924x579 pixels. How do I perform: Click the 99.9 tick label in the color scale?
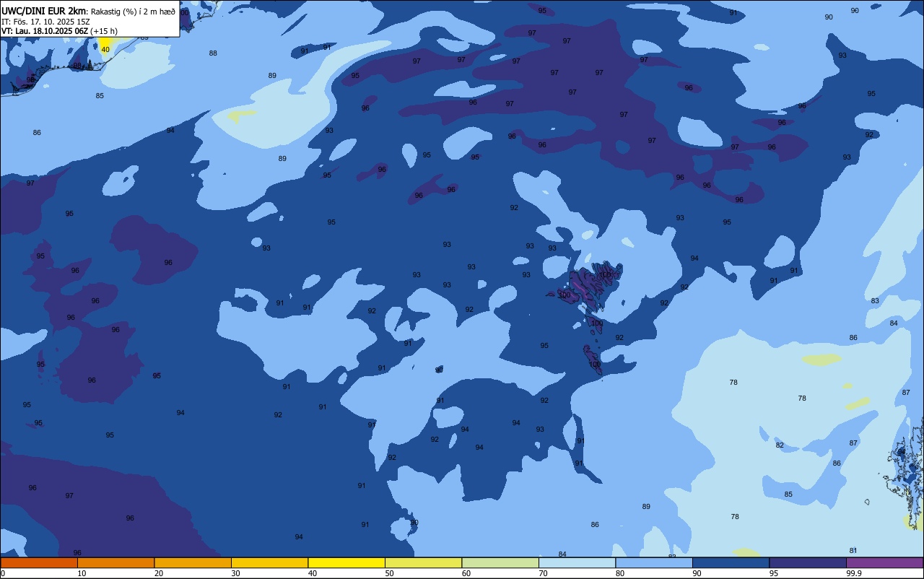click(x=854, y=573)
